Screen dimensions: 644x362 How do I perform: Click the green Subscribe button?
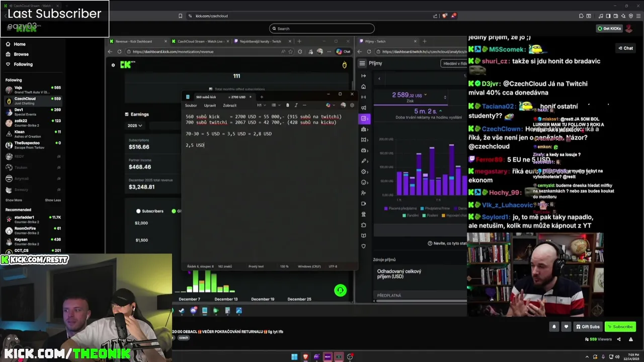point(620,327)
